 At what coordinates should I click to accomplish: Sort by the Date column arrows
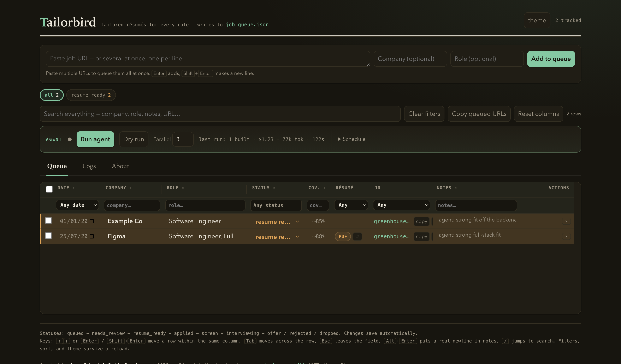click(x=74, y=188)
